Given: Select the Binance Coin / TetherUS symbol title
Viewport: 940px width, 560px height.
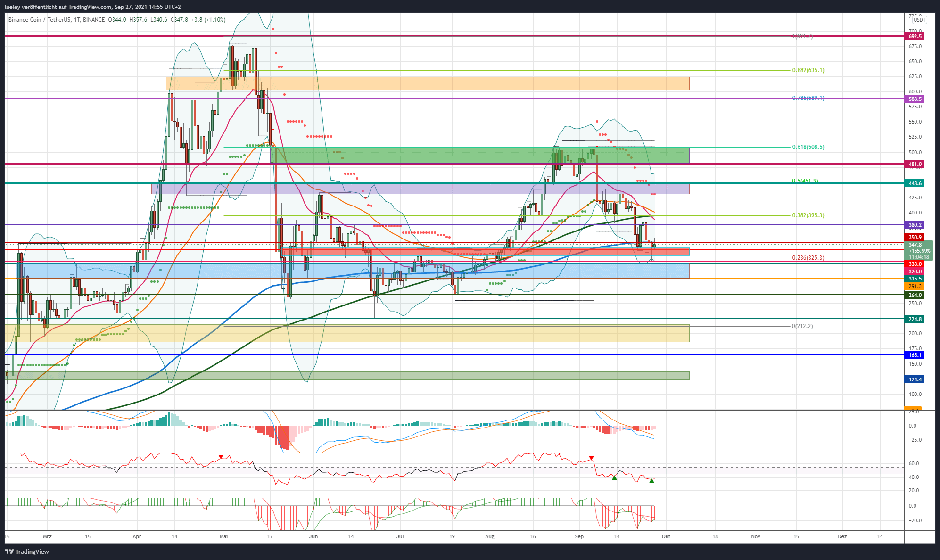Looking at the screenshot, I should coord(57,20).
